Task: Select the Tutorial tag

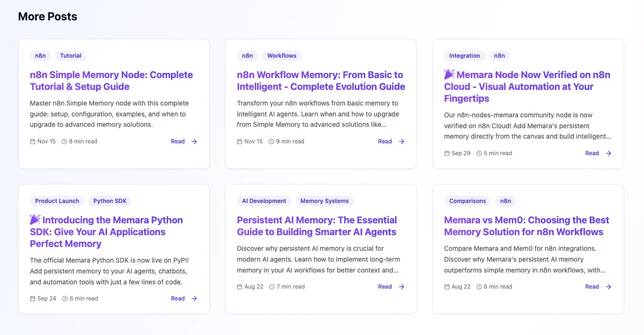Action: [x=71, y=56]
